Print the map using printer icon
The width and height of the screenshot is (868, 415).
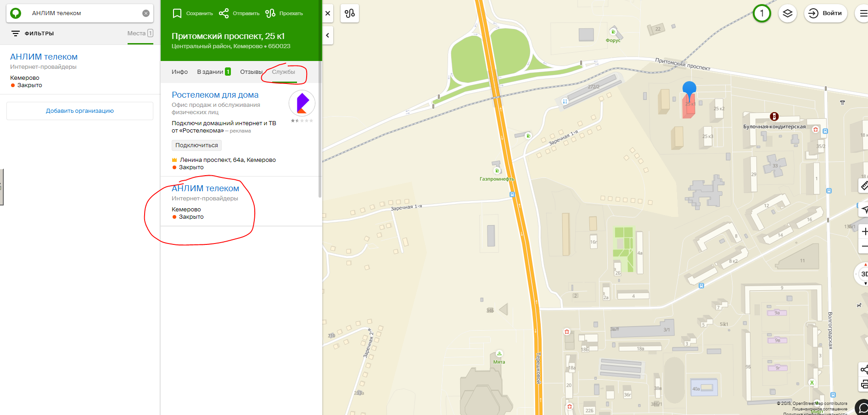pos(864,384)
